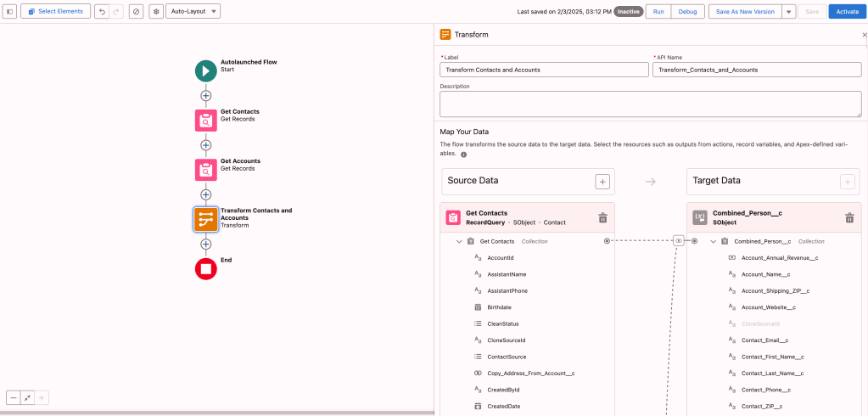
Task: Click the Inactive status badge
Action: click(629, 12)
